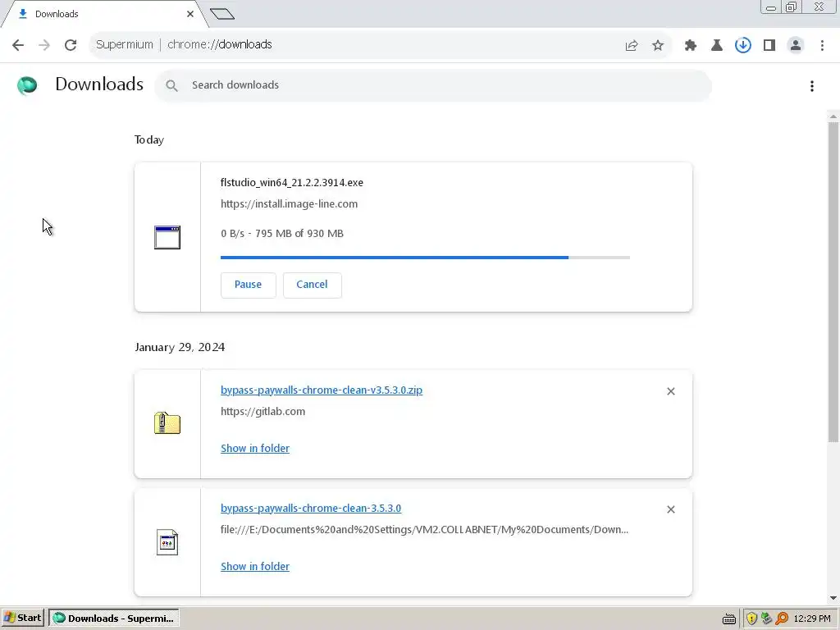Click the 12:29 PM taskbar clock
The width and height of the screenshot is (840, 630).
click(811, 619)
